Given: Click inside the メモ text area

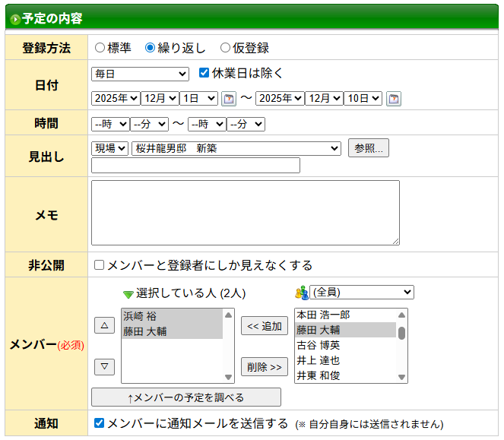Looking at the screenshot, I should click(x=245, y=213).
